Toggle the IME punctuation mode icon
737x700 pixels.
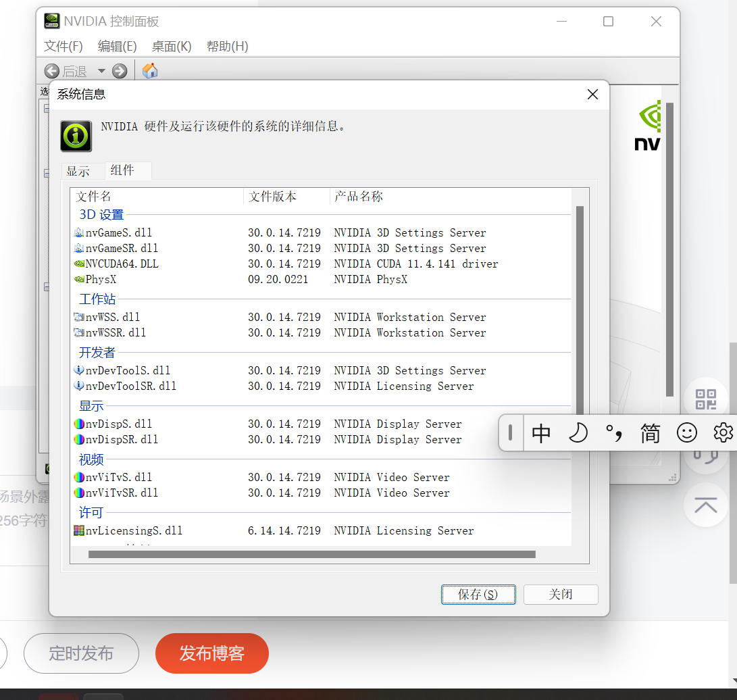(x=614, y=432)
